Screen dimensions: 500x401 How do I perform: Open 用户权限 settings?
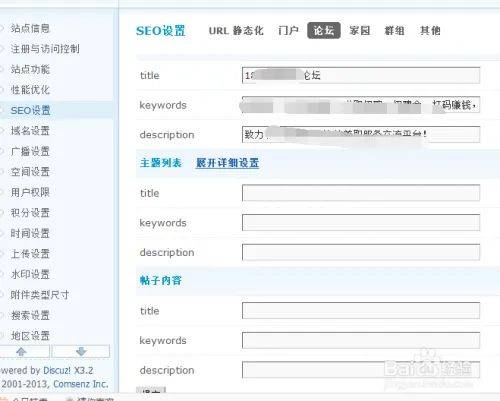pos(30,192)
